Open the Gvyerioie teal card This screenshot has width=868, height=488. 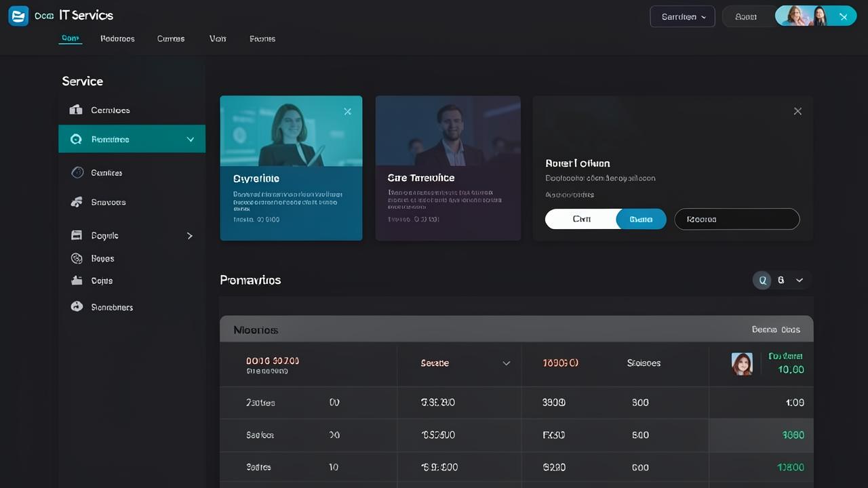[291, 168]
